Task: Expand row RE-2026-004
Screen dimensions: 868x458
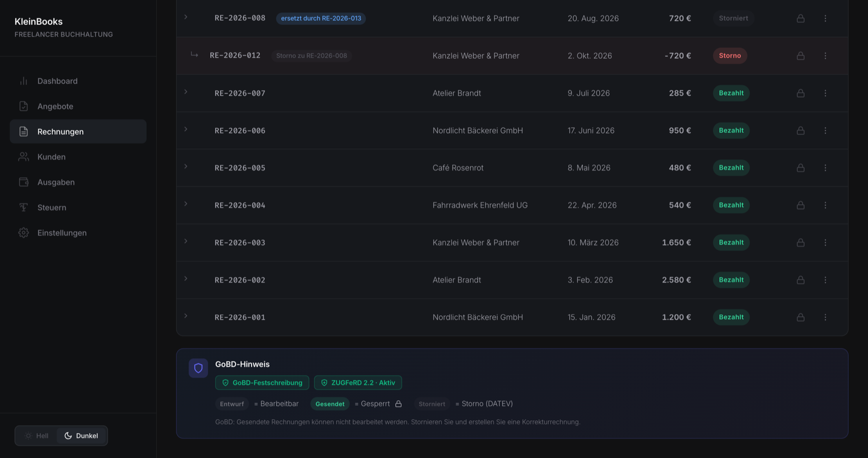Action: 186,204
